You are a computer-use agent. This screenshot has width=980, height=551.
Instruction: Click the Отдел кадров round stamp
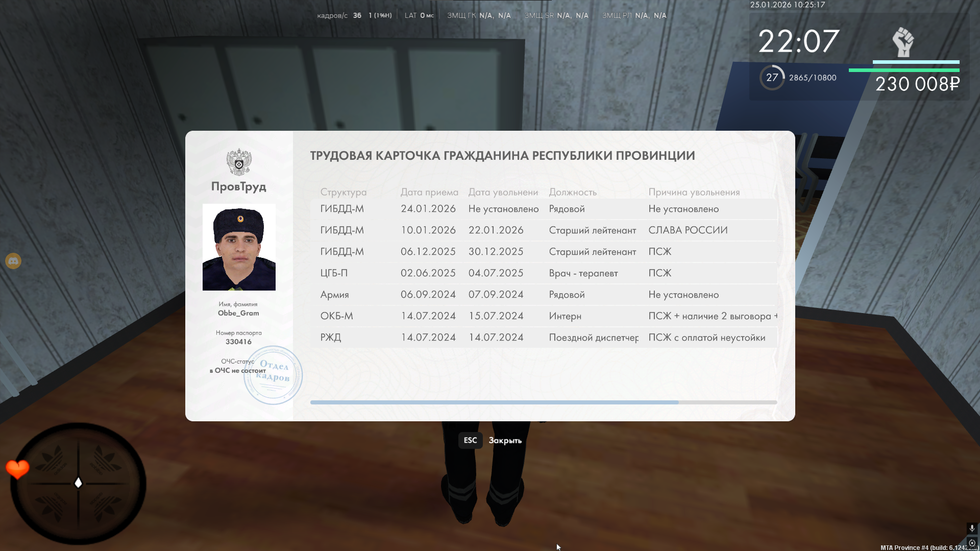pos(274,375)
